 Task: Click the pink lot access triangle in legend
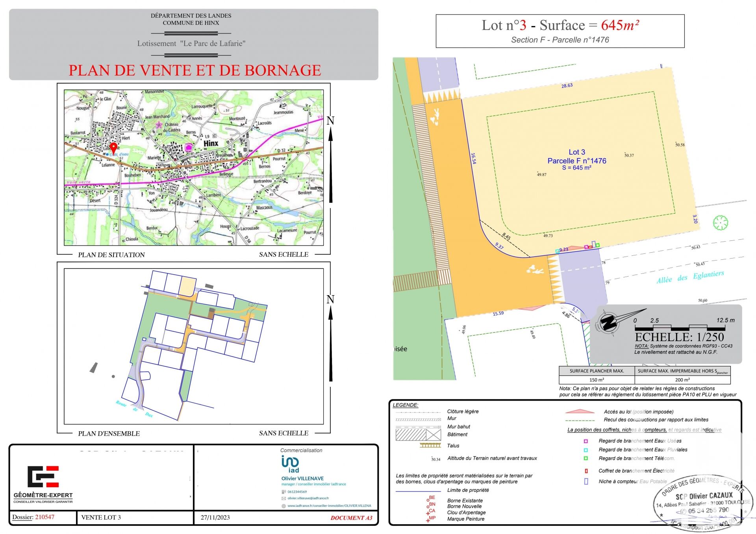tap(580, 412)
